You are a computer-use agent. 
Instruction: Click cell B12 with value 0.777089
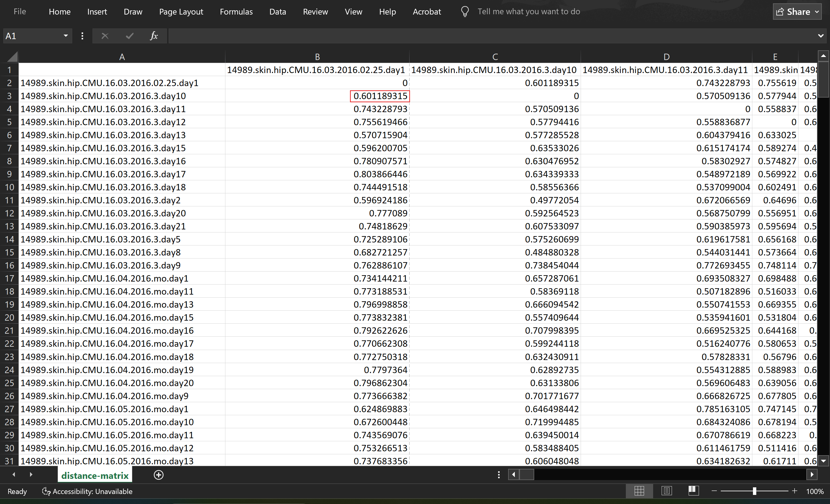coord(317,213)
